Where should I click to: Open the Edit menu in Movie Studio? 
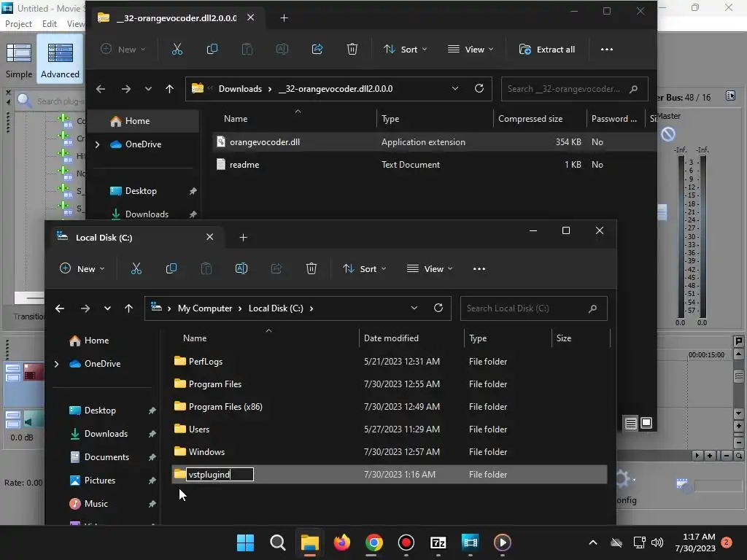(x=50, y=24)
